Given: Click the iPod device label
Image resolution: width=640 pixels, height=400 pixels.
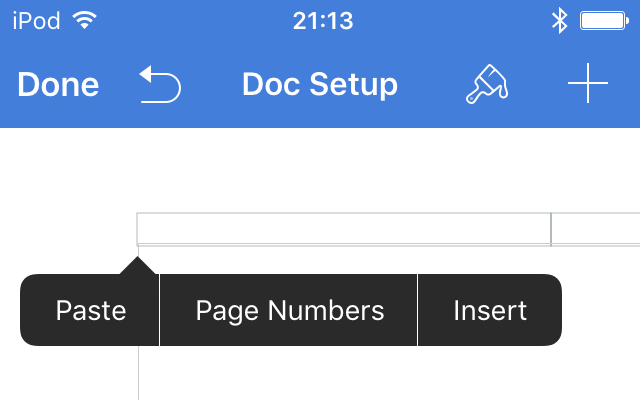Looking at the screenshot, I should point(36,20).
